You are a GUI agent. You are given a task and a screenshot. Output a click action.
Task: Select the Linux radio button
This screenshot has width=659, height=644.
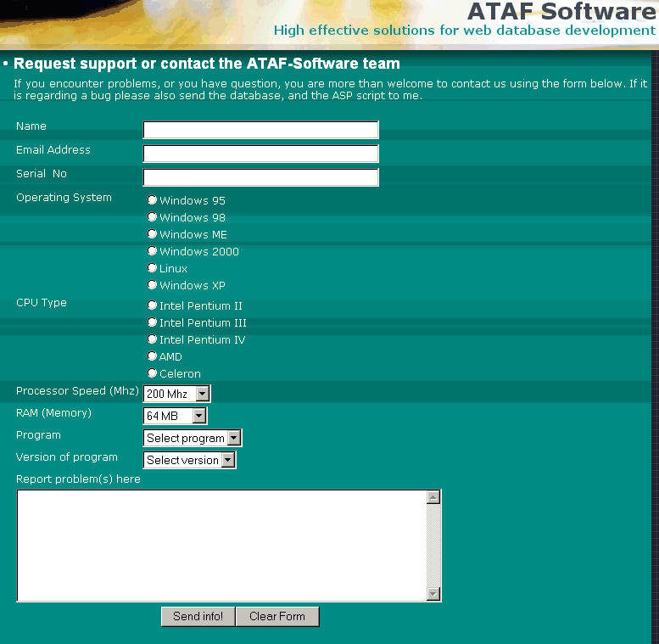pos(152,267)
